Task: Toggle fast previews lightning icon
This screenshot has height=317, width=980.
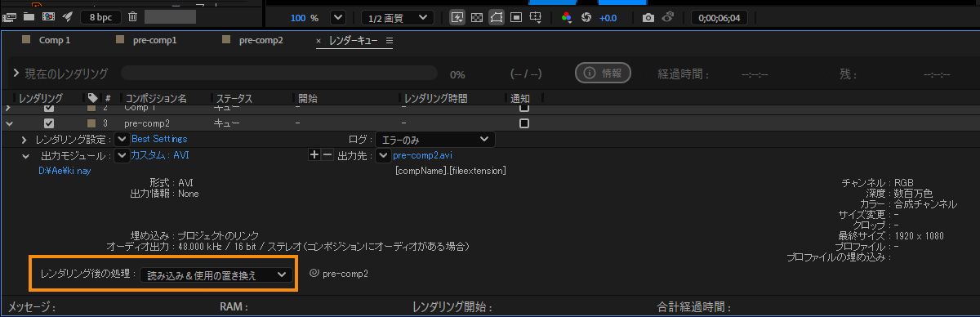Action: (458, 17)
